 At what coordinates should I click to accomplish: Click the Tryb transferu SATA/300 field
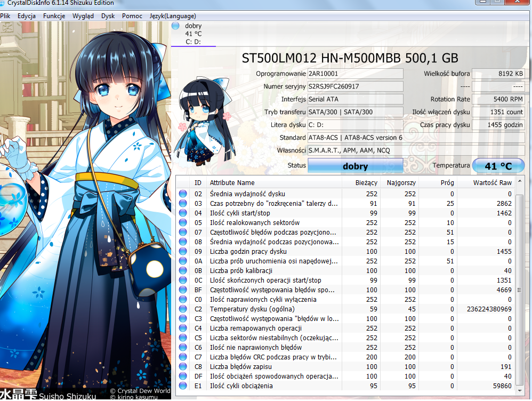pyautogui.click(x=355, y=112)
